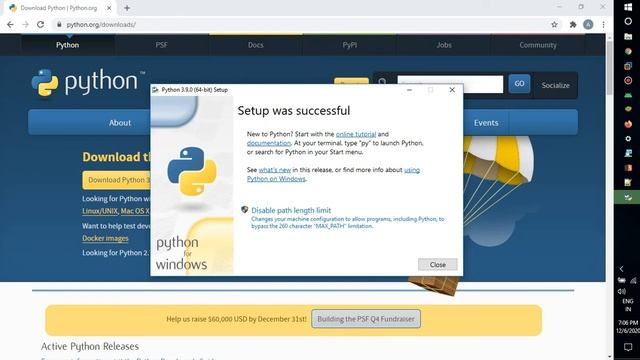Open the documentation link in setup dialog
This screenshot has width=640, height=360.
coord(269,143)
